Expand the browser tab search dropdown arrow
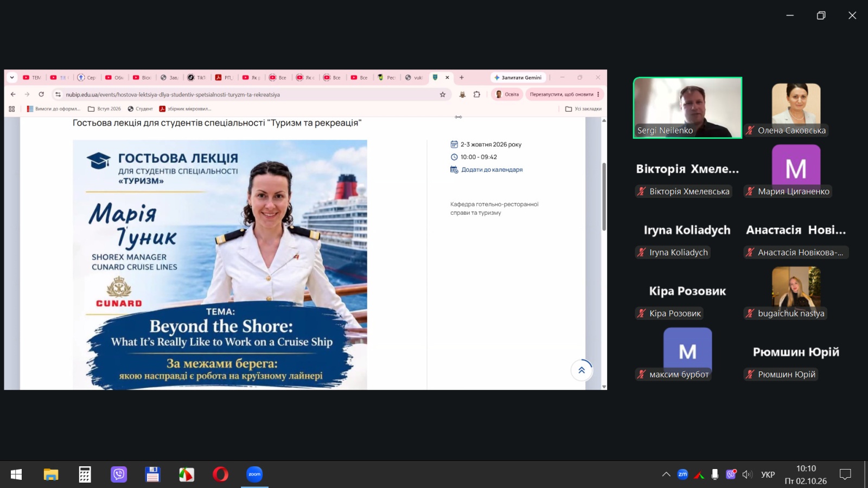The image size is (868, 488). click(12, 78)
